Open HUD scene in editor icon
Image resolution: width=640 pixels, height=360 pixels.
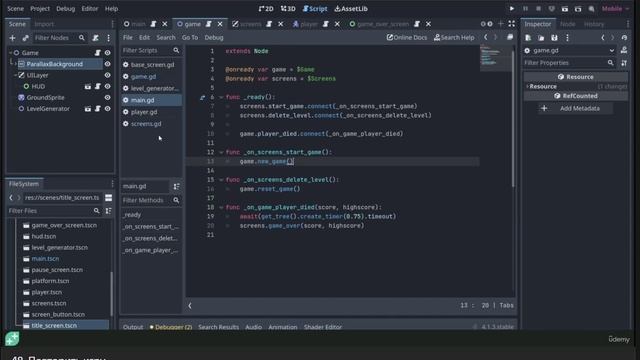coord(88,87)
